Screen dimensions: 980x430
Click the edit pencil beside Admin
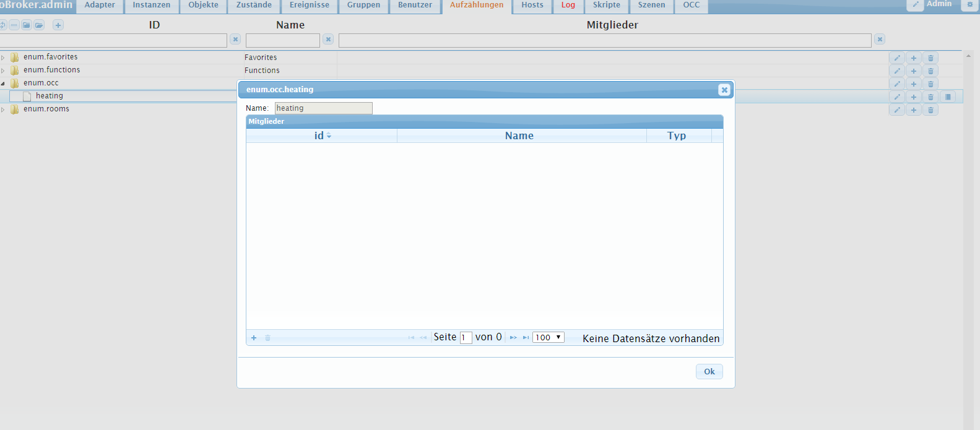916,4
